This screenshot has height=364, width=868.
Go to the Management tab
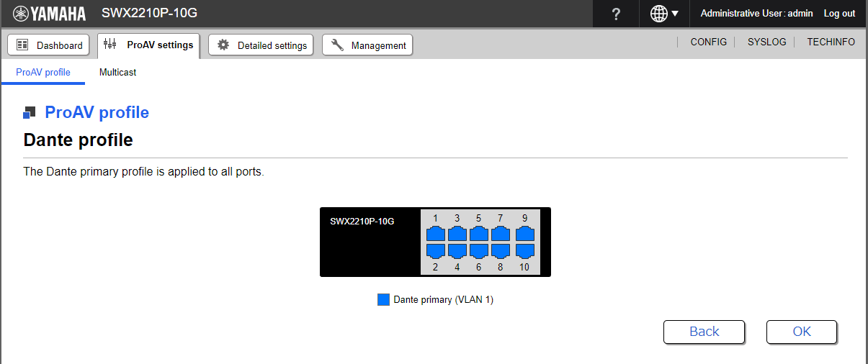pyautogui.click(x=367, y=45)
